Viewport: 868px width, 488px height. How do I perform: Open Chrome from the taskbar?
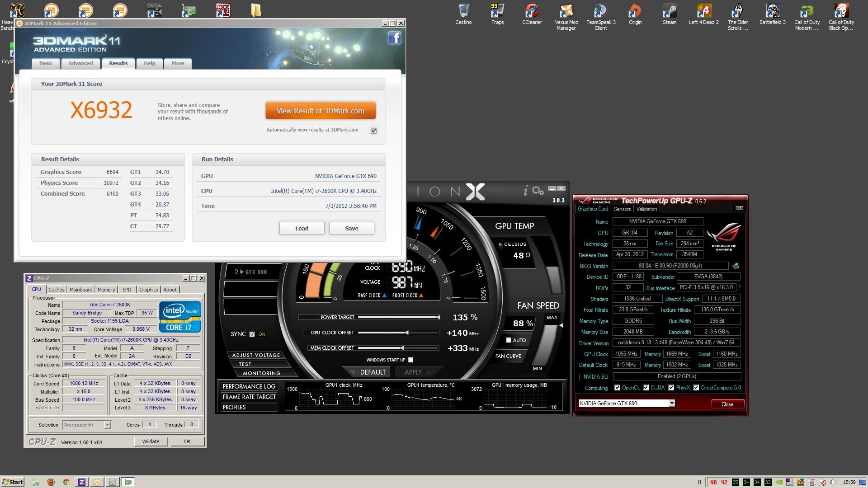(66, 482)
